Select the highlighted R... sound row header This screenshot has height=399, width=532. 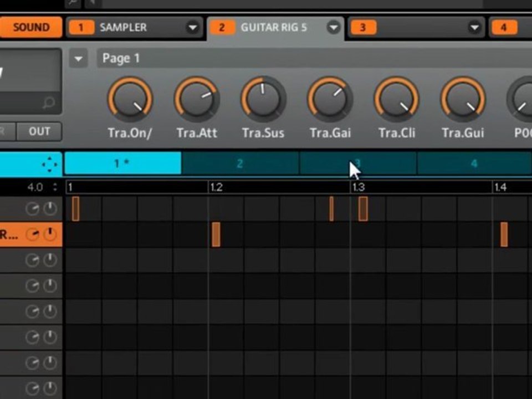pyautogui.click(x=31, y=234)
